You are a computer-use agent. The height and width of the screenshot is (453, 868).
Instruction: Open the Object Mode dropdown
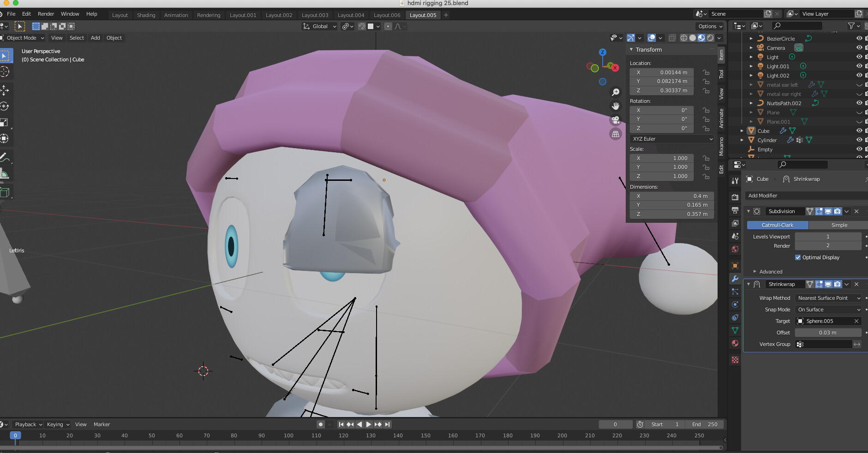(23, 38)
